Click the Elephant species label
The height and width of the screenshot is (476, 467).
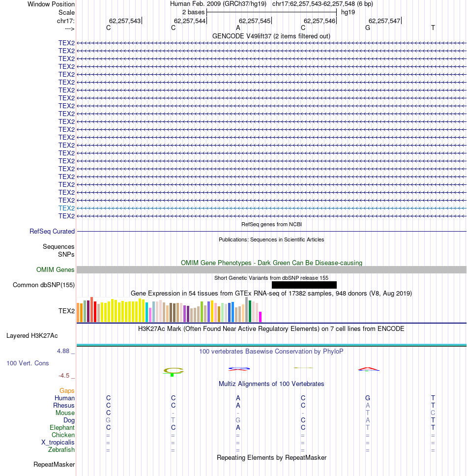pos(62,427)
